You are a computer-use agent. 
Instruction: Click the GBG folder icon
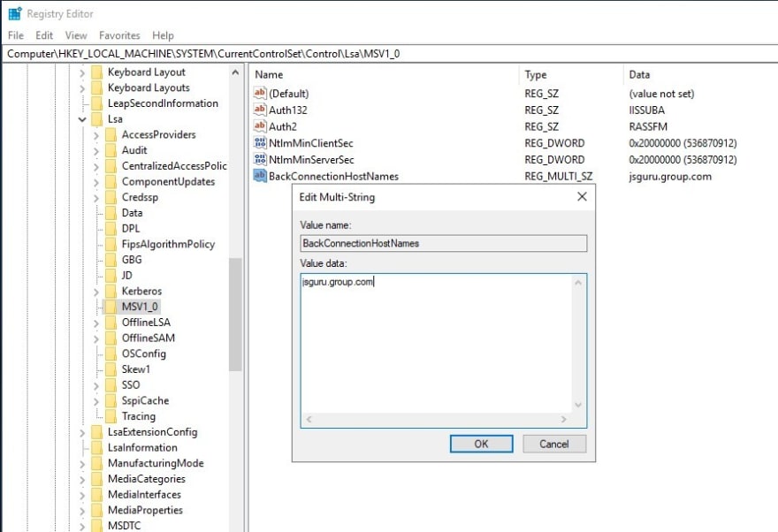(x=111, y=260)
